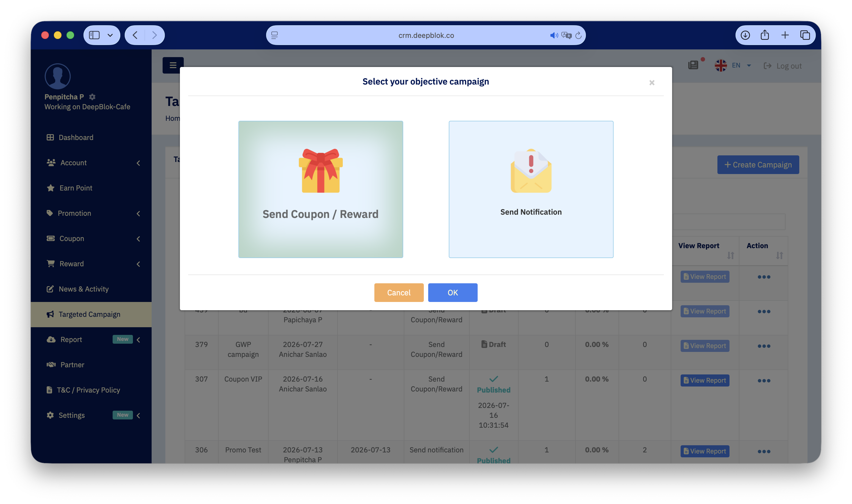This screenshot has height=504, width=852.
Task: Open View Report for campaign 307
Action: coord(705,380)
